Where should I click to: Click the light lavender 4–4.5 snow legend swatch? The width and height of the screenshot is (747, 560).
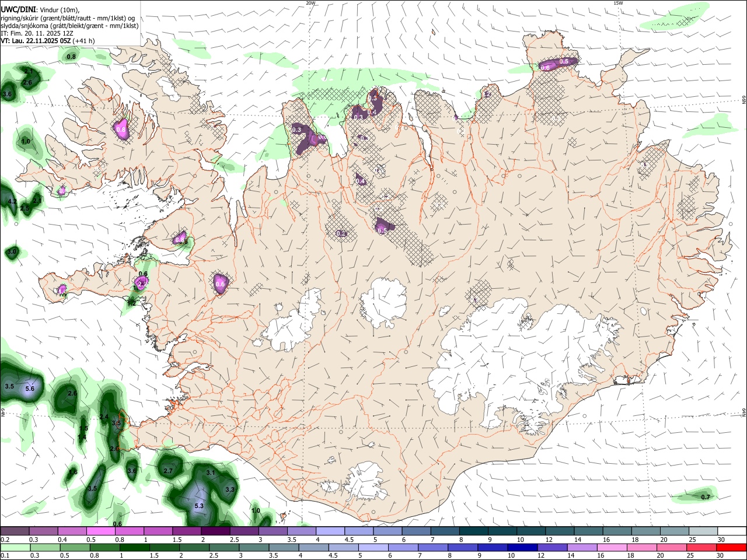coord(330,531)
